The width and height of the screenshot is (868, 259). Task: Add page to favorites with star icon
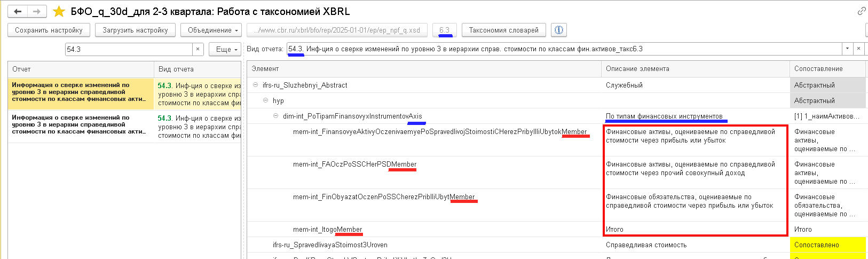(59, 11)
